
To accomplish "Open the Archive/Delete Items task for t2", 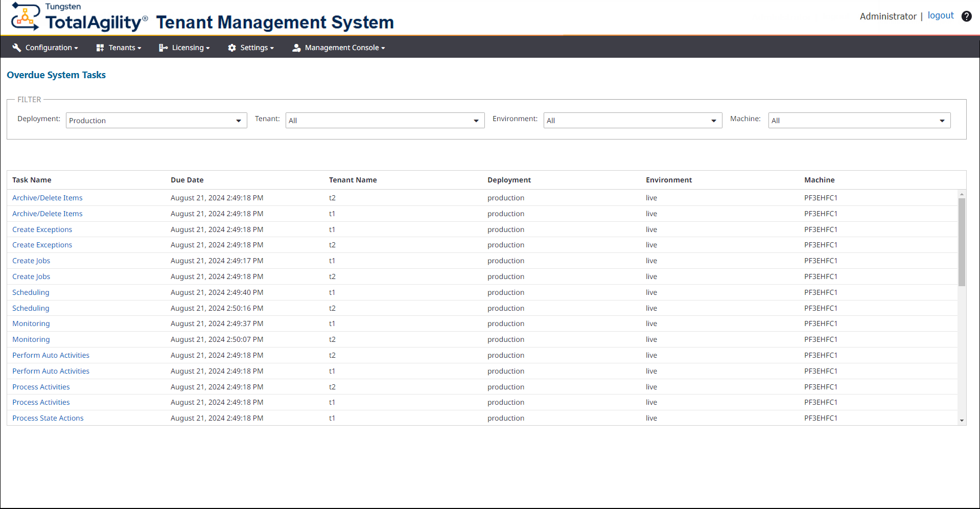I will (47, 198).
